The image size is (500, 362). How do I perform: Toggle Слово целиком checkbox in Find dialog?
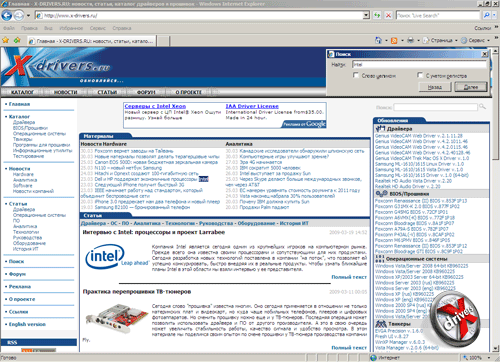coord(356,75)
